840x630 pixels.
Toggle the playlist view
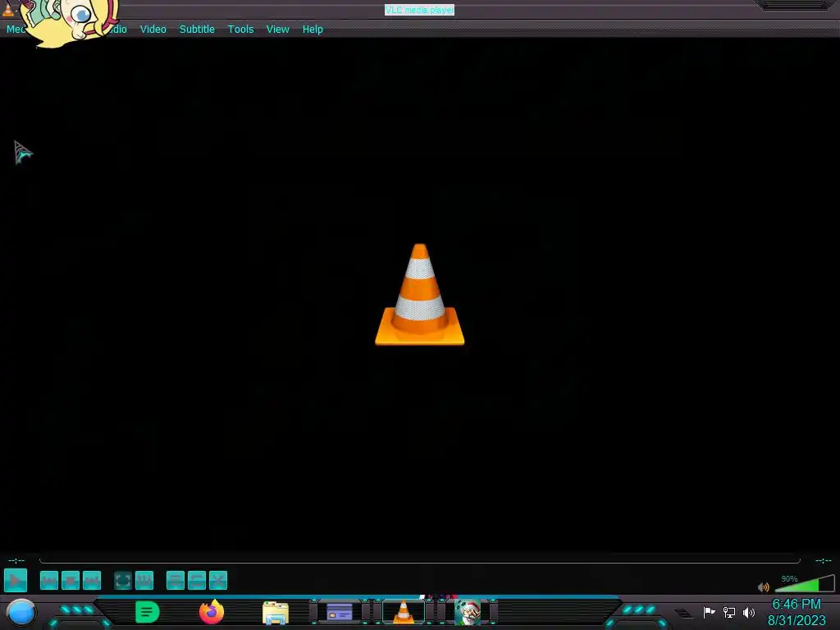coord(176,581)
